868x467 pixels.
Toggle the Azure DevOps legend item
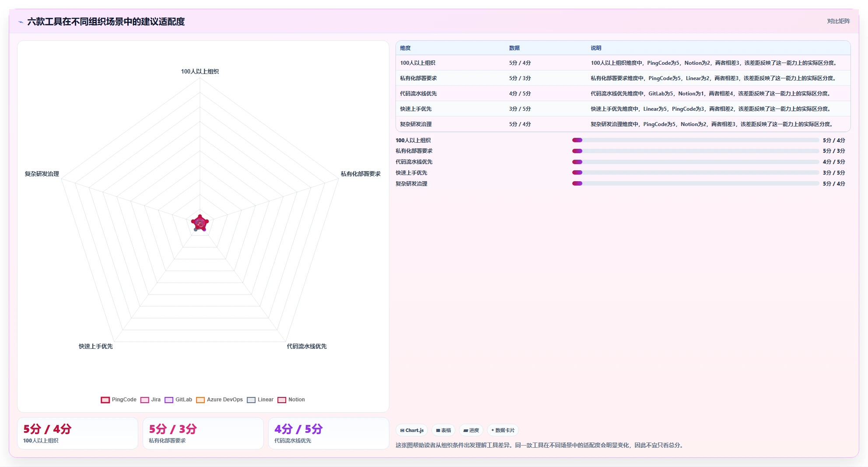point(219,400)
